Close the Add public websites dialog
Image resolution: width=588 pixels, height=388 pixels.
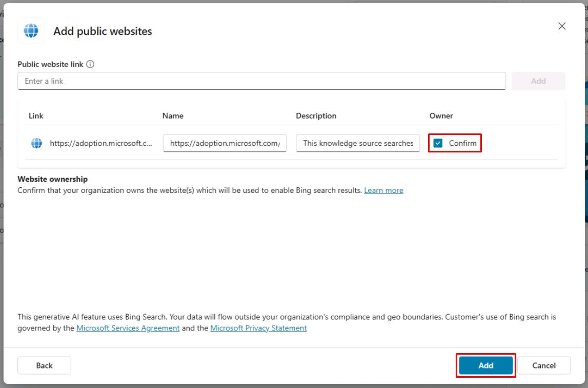562,26
